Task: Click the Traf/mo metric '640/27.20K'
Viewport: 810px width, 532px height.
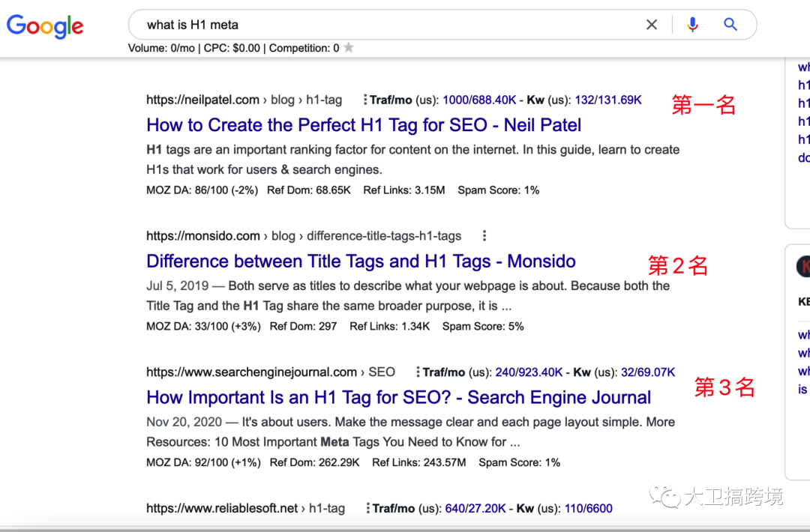Action: [476, 508]
